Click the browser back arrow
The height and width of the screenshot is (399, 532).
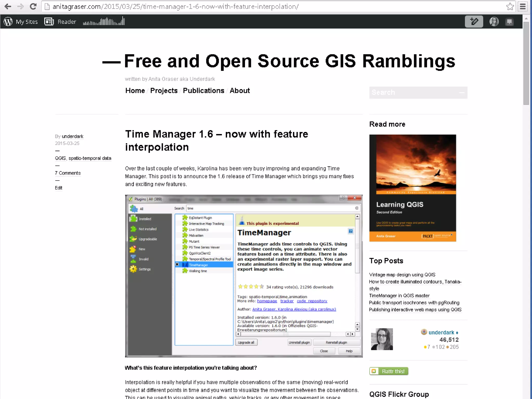tap(8, 6)
